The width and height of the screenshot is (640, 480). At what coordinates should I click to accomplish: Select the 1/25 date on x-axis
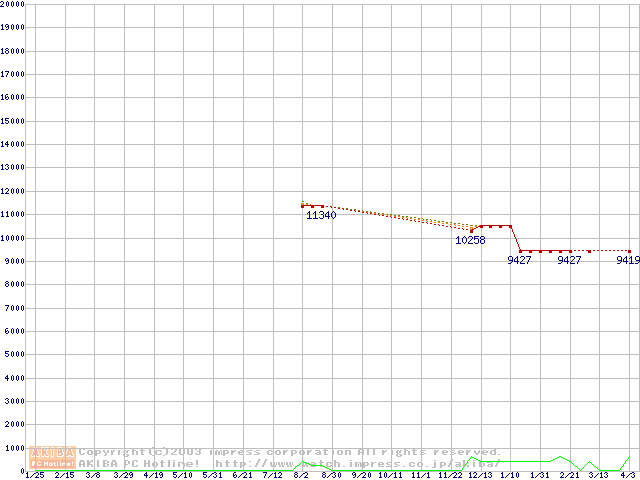(34, 475)
